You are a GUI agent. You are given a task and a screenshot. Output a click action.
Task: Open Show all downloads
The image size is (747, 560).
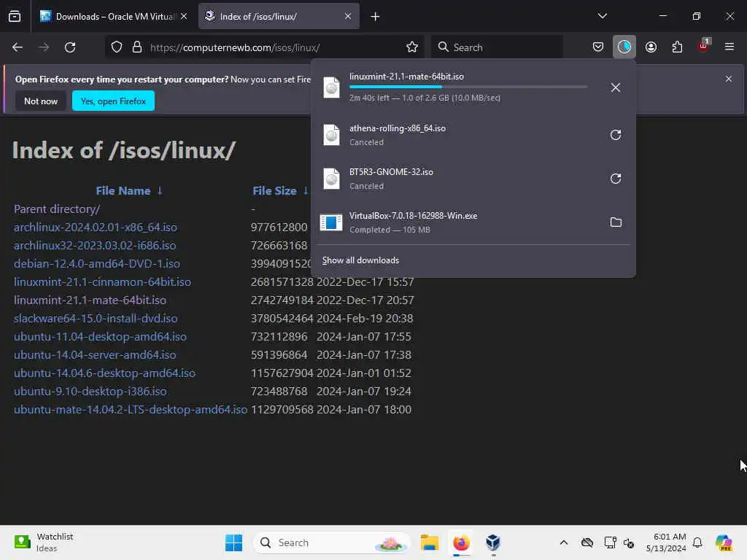(360, 260)
